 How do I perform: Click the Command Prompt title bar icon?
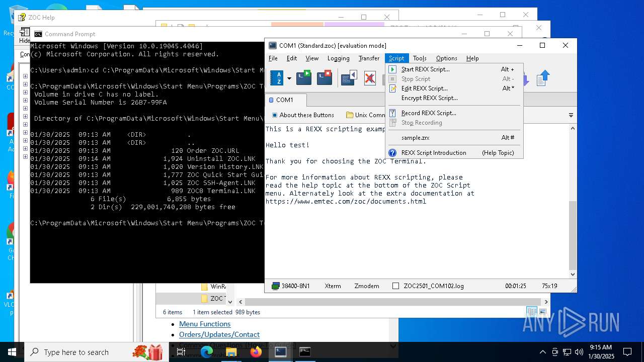tap(38, 34)
